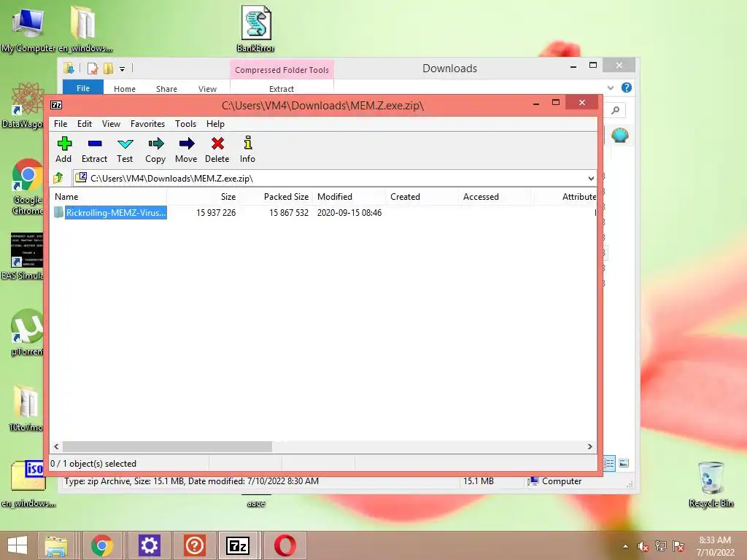Select the Google Chrome desktop shortcut
Screen dimensions: 747x560
[x=28, y=187]
